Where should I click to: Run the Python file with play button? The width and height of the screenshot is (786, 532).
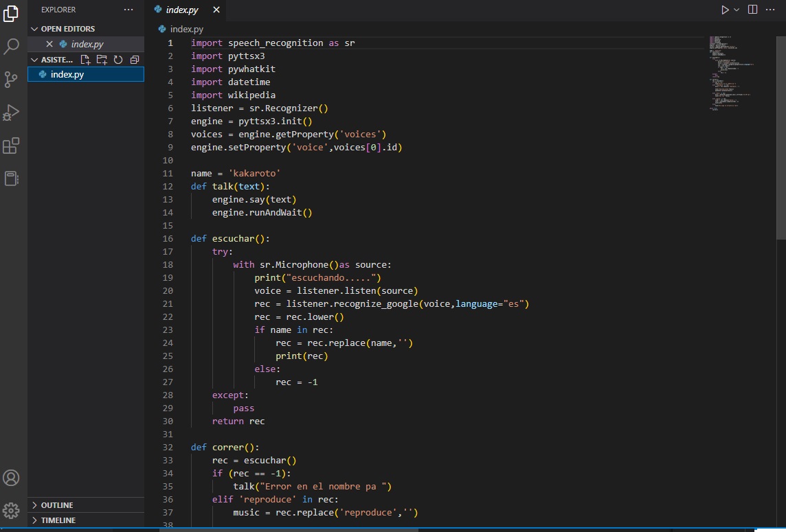click(725, 10)
